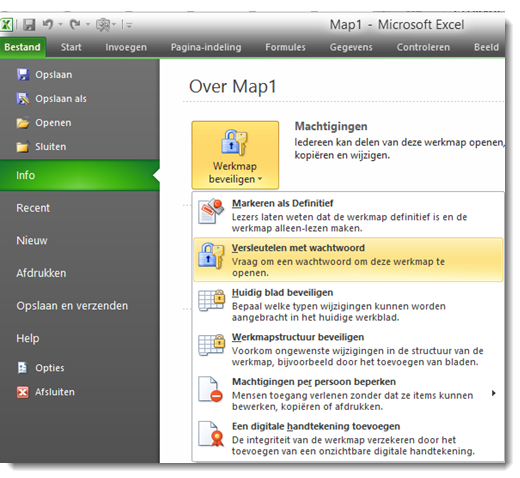Open the Nieuw section

pyautogui.click(x=32, y=241)
